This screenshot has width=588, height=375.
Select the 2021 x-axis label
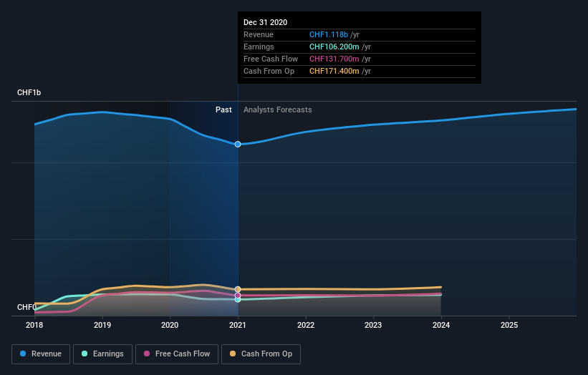(238, 325)
